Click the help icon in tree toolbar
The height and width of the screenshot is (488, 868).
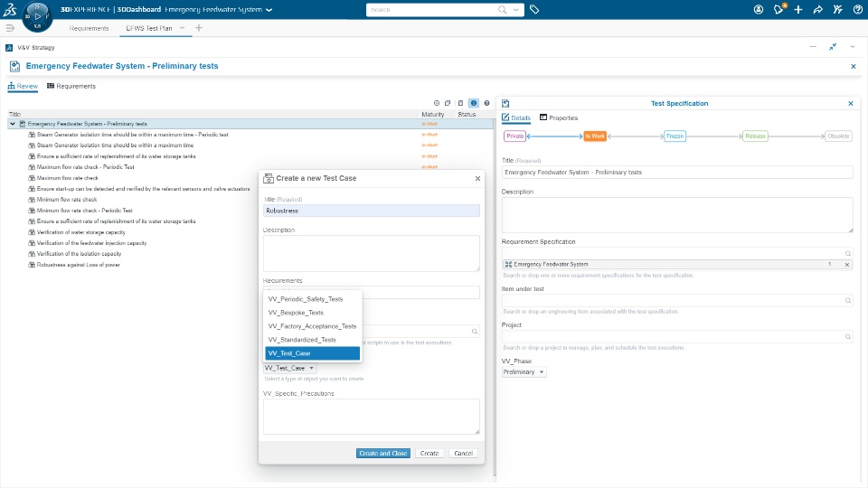click(486, 103)
